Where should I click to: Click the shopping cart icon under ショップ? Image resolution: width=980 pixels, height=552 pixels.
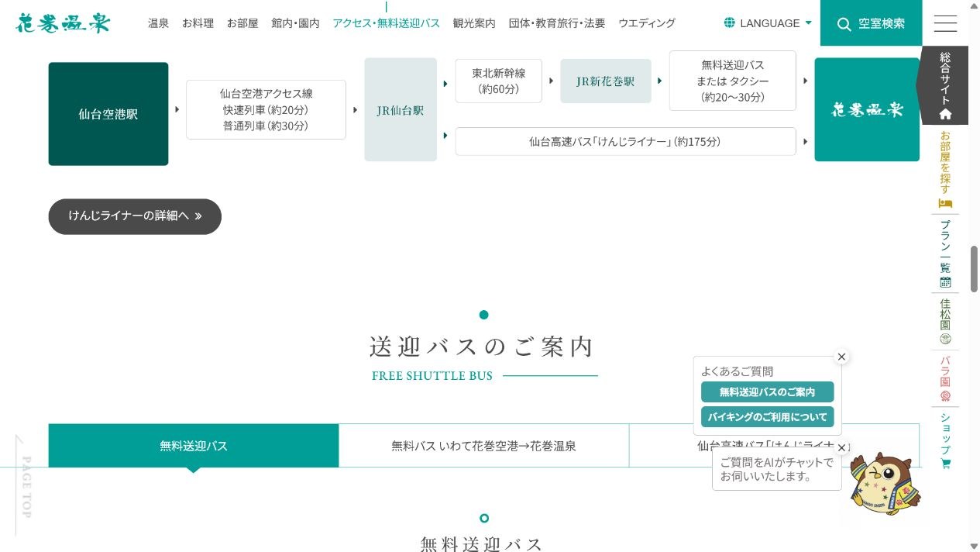click(945, 464)
